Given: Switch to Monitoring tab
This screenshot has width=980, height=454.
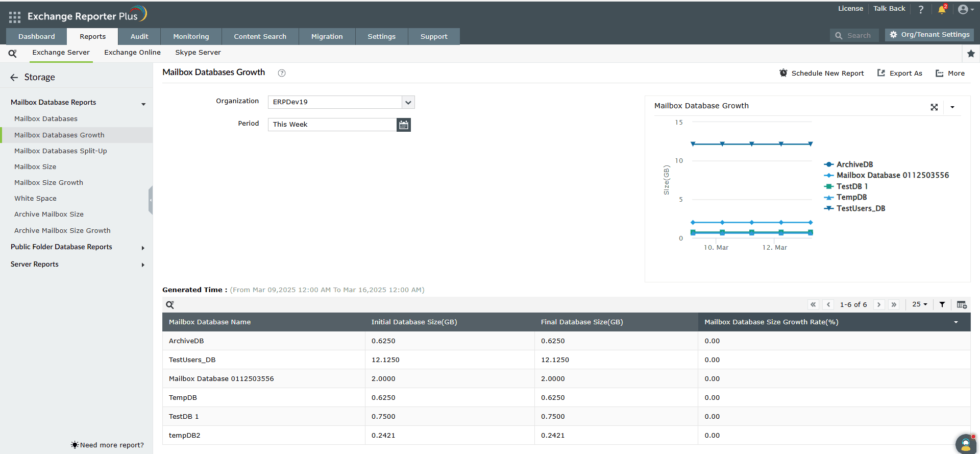Looking at the screenshot, I should 191,36.
